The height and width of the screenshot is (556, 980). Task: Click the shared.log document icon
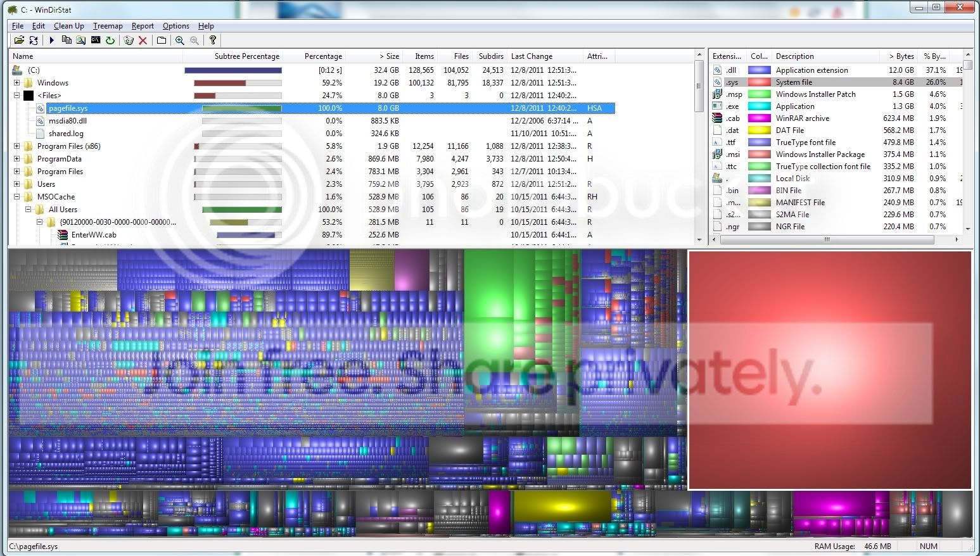[x=41, y=134]
